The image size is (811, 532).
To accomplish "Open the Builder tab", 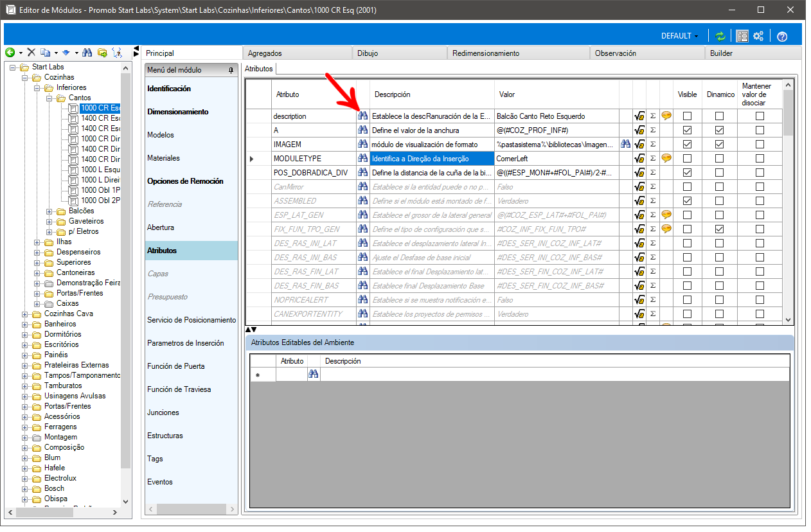I will 721,53.
